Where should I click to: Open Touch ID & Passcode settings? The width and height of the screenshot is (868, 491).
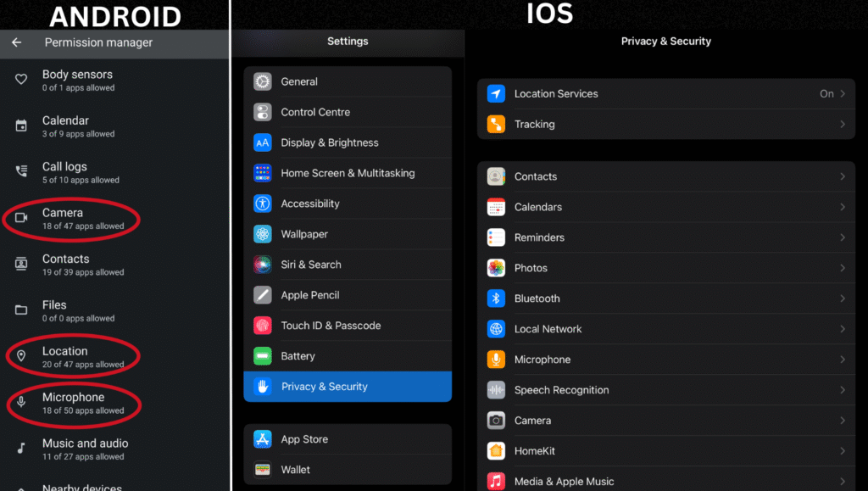(348, 326)
